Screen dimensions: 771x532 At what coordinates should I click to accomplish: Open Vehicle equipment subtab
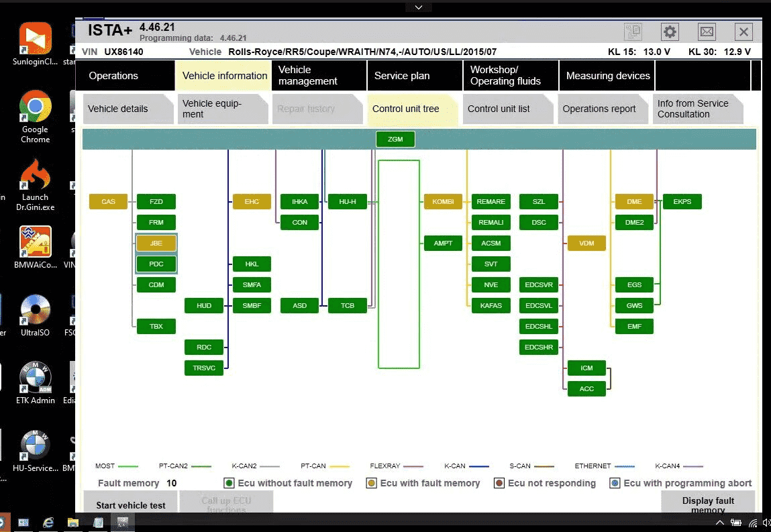(x=222, y=109)
